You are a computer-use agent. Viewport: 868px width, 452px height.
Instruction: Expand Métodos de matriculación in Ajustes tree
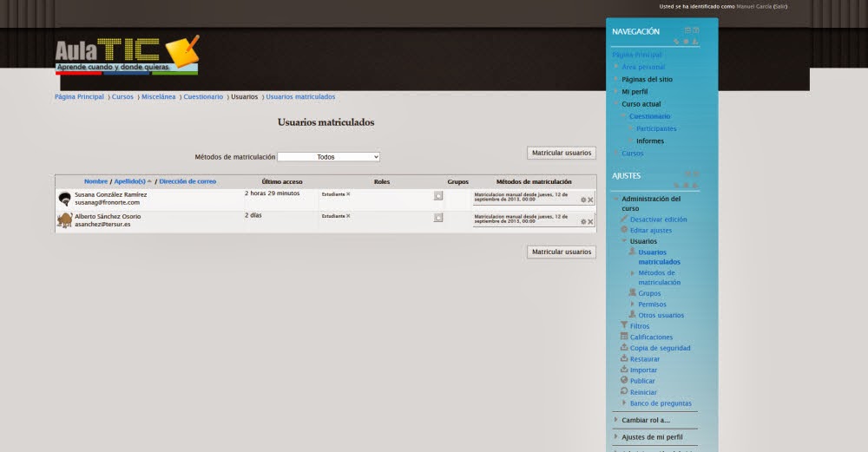coord(633,272)
